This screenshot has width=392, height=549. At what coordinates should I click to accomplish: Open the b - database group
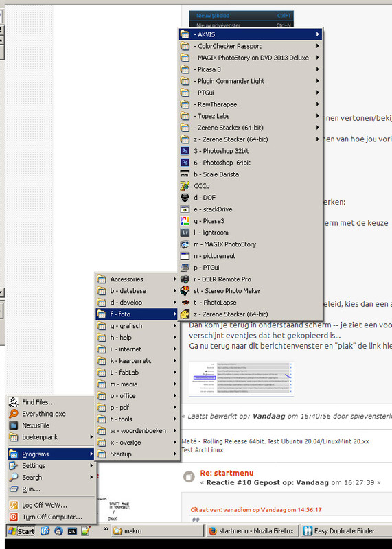(x=137, y=290)
